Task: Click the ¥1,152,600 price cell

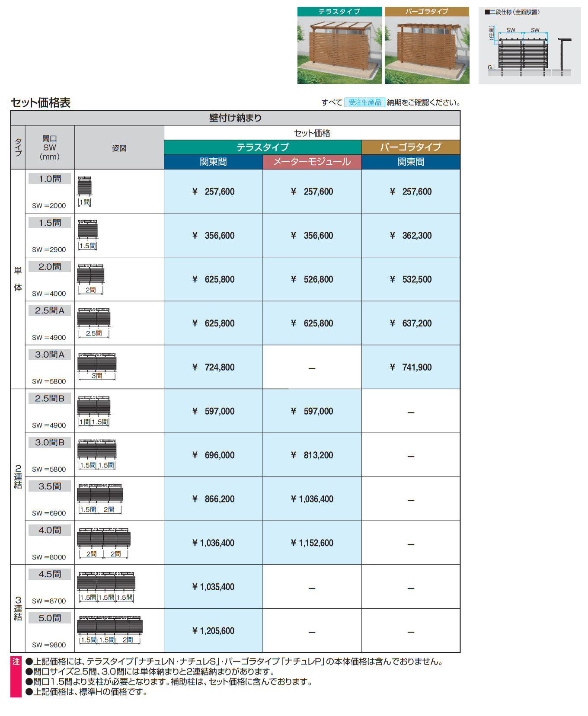Action: point(312,543)
